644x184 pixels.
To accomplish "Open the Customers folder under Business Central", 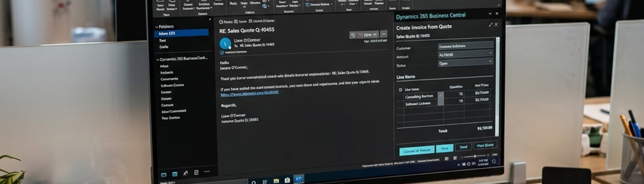I will pyautogui.click(x=169, y=79).
